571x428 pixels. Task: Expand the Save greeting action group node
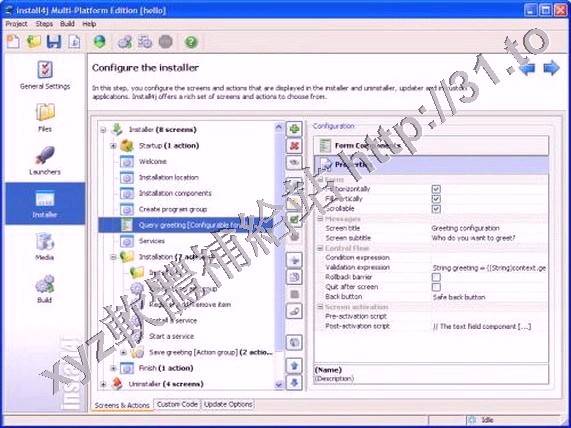(x=123, y=353)
